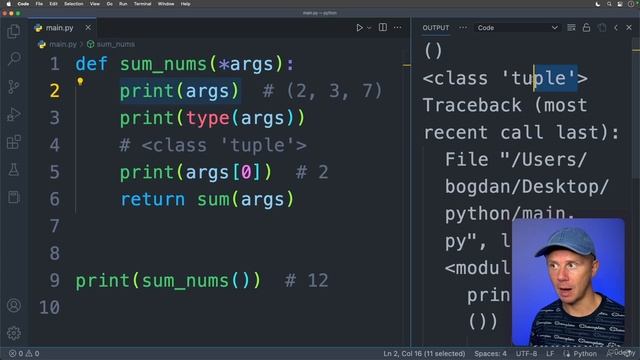Viewport: 640px width, 360px height.
Task: Open the Code application menu
Action: click(x=23, y=4)
